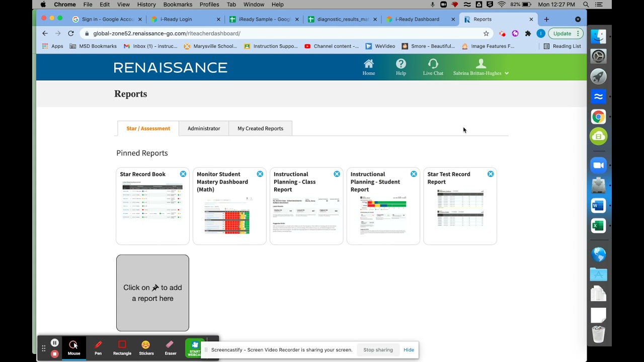Open Chrome profile avatar icon
This screenshot has height=362, width=644.
pyautogui.click(x=541, y=33)
